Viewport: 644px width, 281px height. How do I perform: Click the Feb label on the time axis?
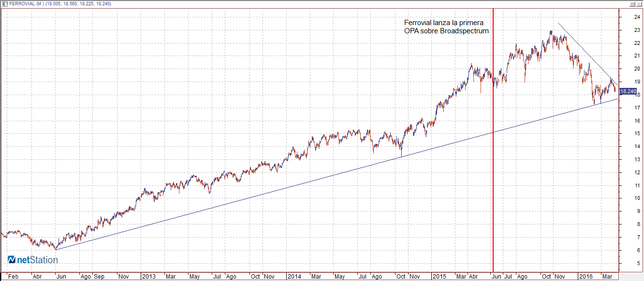pyautogui.click(x=14, y=277)
